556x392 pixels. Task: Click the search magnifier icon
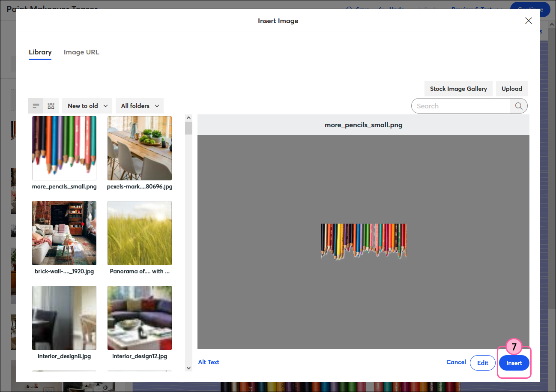pos(519,106)
